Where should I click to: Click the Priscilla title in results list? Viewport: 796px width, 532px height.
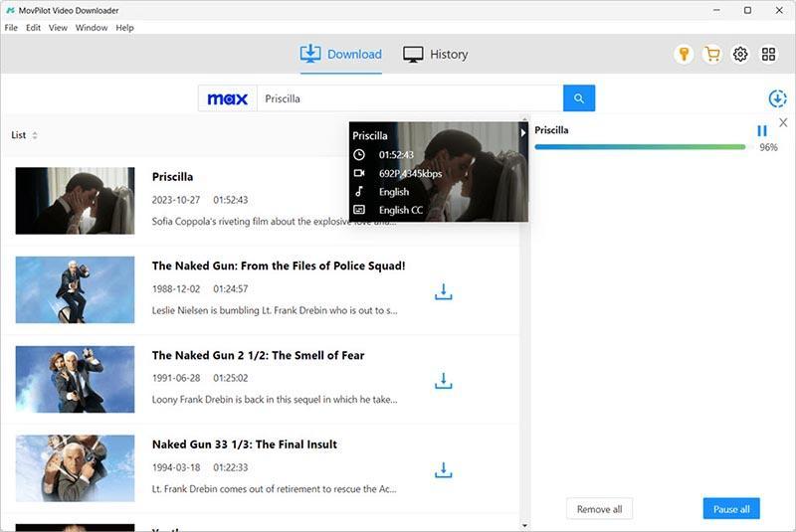[172, 177]
